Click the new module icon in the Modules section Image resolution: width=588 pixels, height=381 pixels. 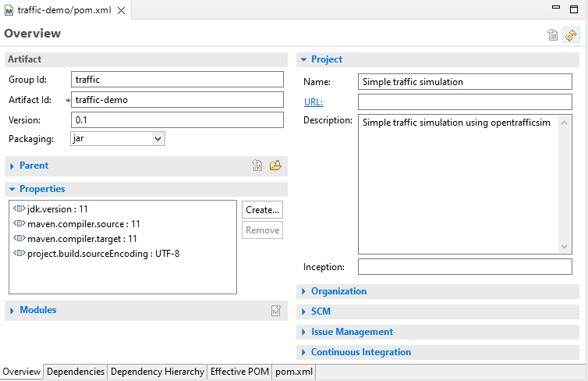(276, 310)
